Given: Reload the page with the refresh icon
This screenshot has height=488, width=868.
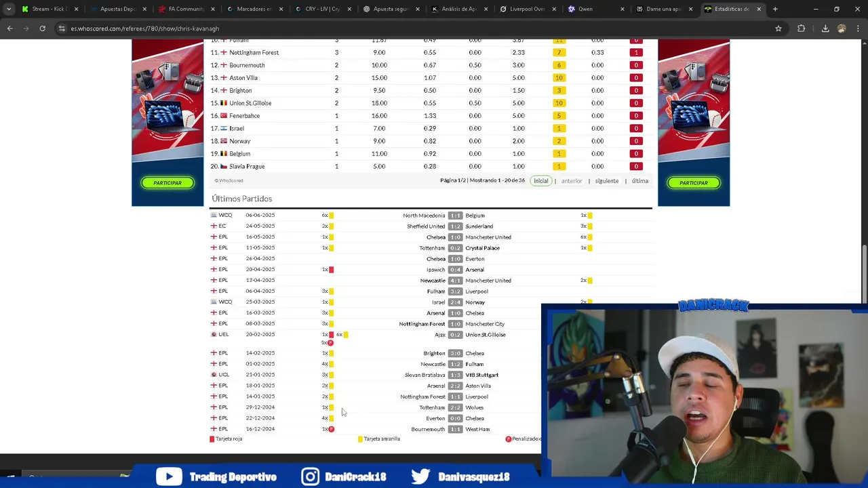Looking at the screenshot, I should pos(42,28).
